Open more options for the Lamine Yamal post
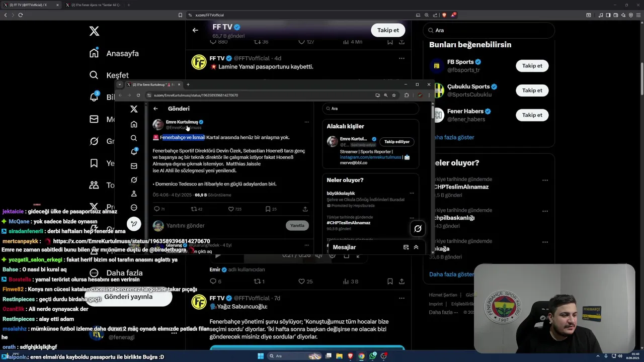The width and height of the screenshot is (644, 362). [401, 58]
